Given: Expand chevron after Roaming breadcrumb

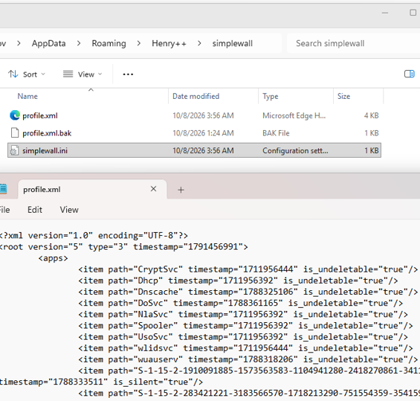Looking at the screenshot, I should [139, 43].
